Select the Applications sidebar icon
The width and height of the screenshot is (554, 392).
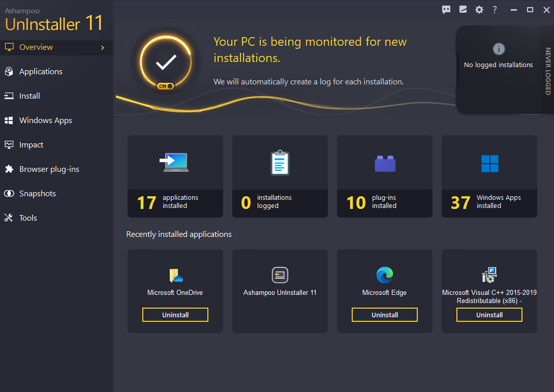click(8, 71)
